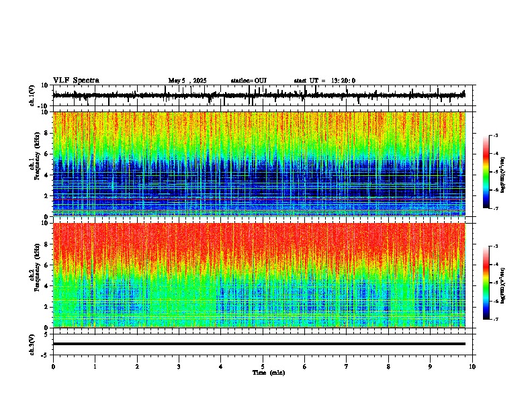Click the ch.2 colorbar log(PSD) unit label
The height and width of the screenshot is (411, 532).
coord(502,285)
